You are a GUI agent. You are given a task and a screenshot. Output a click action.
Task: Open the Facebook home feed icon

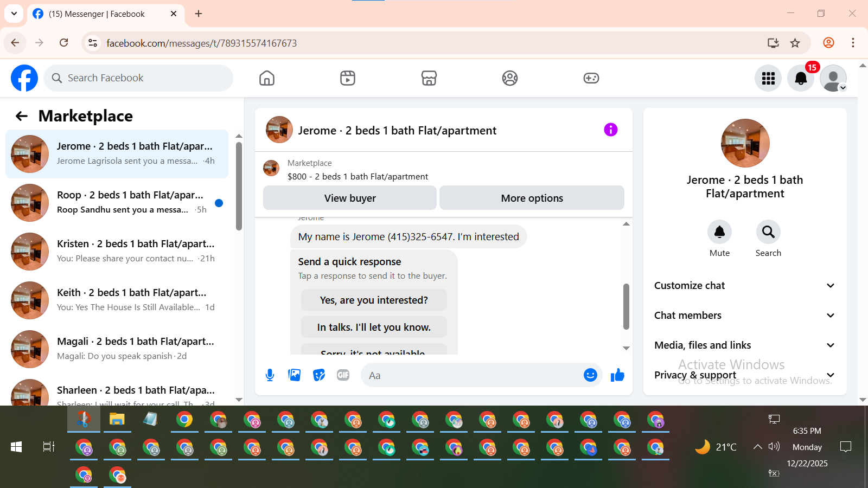tap(267, 78)
